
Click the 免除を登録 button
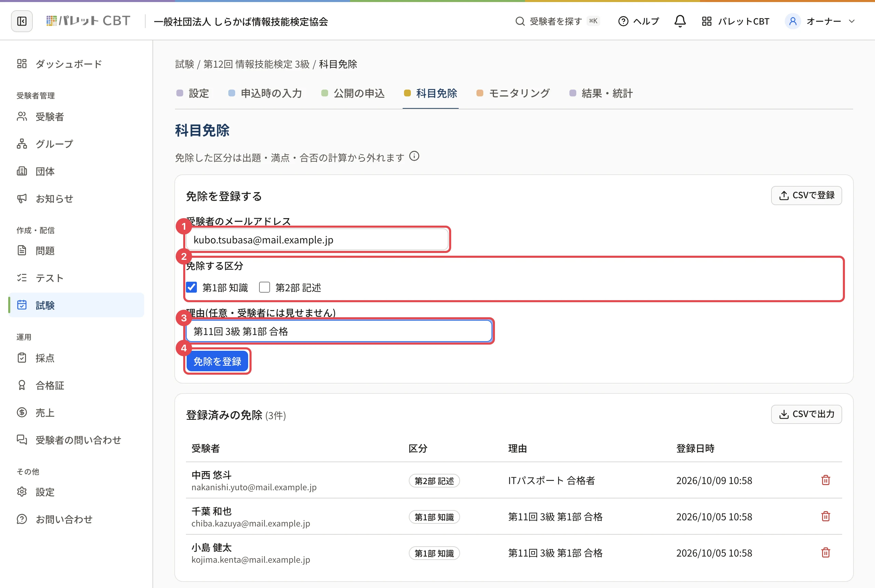pyautogui.click(x=217, y=361)
